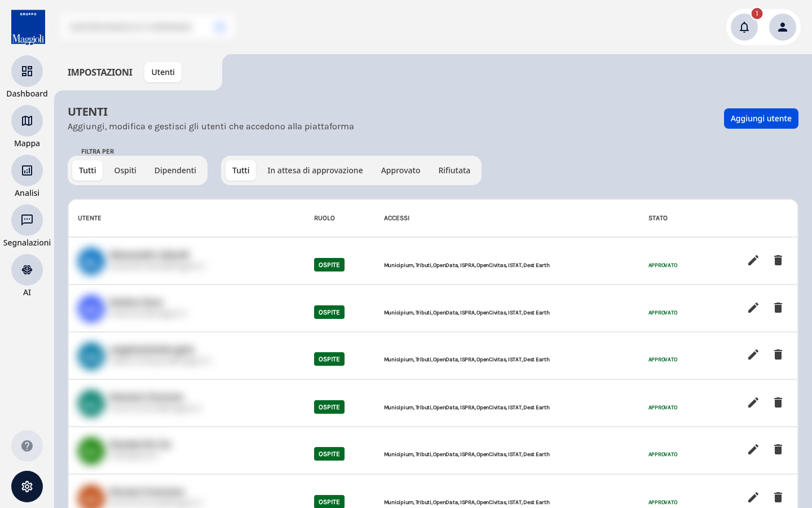Click the UTENTE column header
Screen dimensions: 812x508
[90, 218]
